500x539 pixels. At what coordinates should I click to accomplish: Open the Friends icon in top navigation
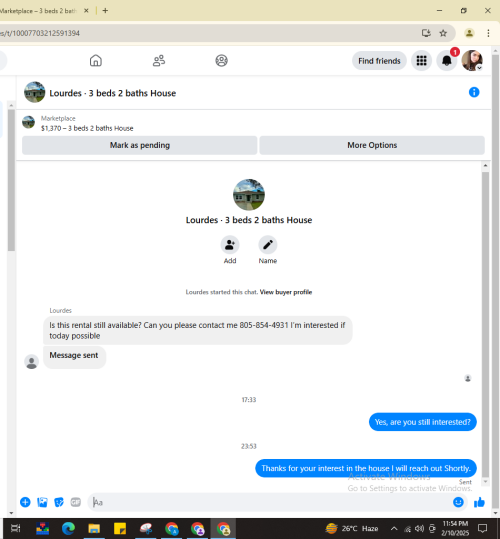159,60
